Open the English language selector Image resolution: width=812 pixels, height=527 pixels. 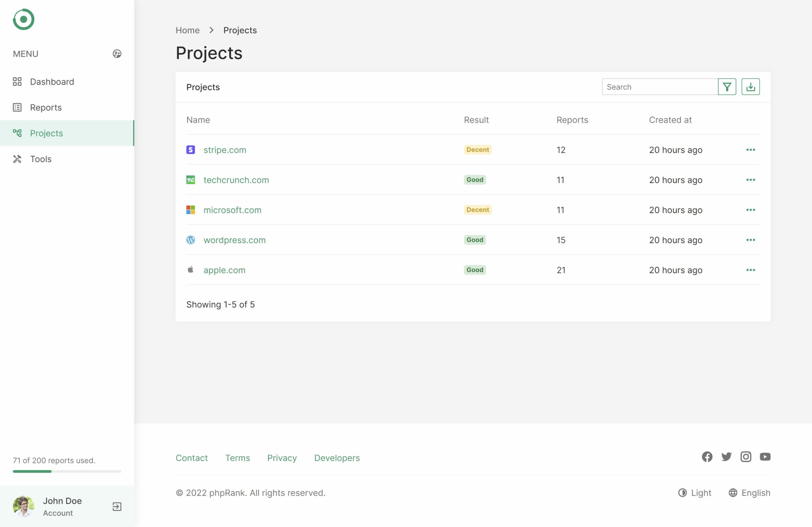tap(749, 493)
